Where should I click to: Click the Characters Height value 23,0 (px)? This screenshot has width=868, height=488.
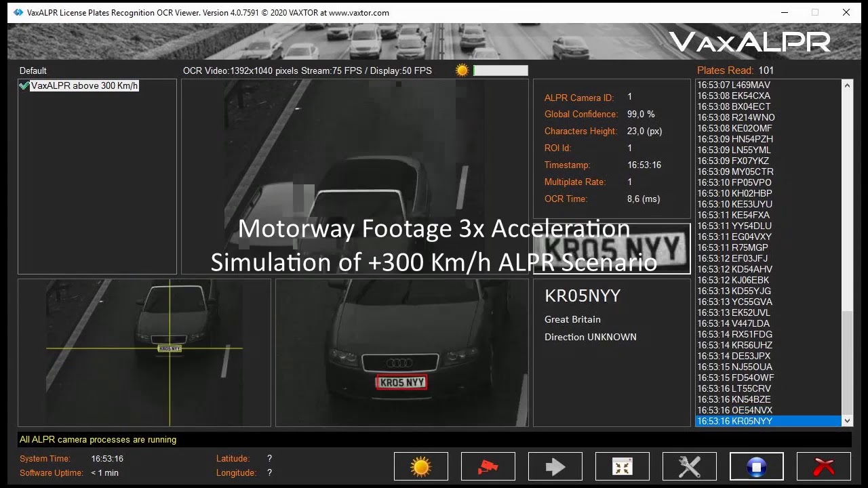pyautogui.click(x=645, y=131)
